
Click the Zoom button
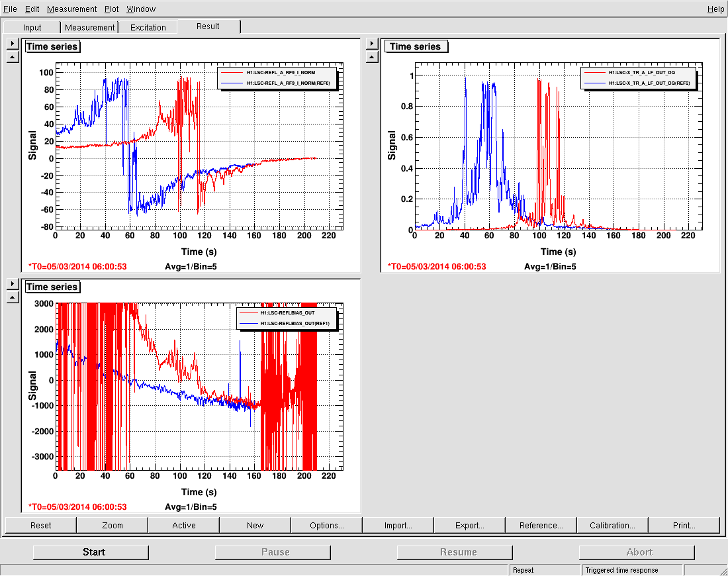[x=113, y=526]
